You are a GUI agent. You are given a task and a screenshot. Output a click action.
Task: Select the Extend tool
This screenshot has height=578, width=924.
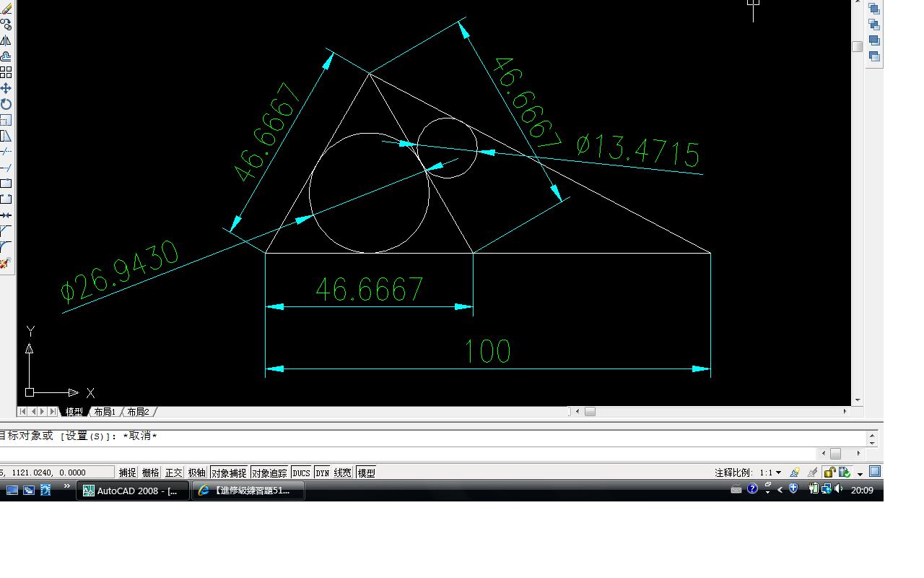[x=6, y=168]
